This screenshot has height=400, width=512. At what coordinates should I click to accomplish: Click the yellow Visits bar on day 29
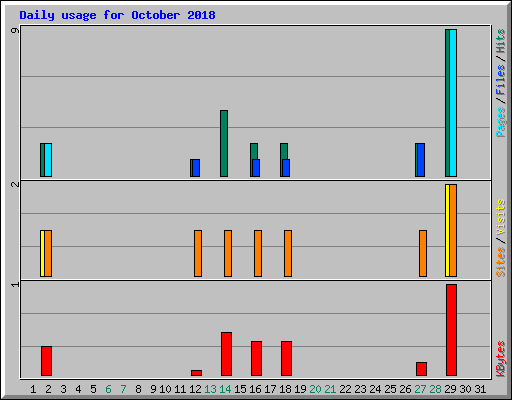(x=447, y=230)
